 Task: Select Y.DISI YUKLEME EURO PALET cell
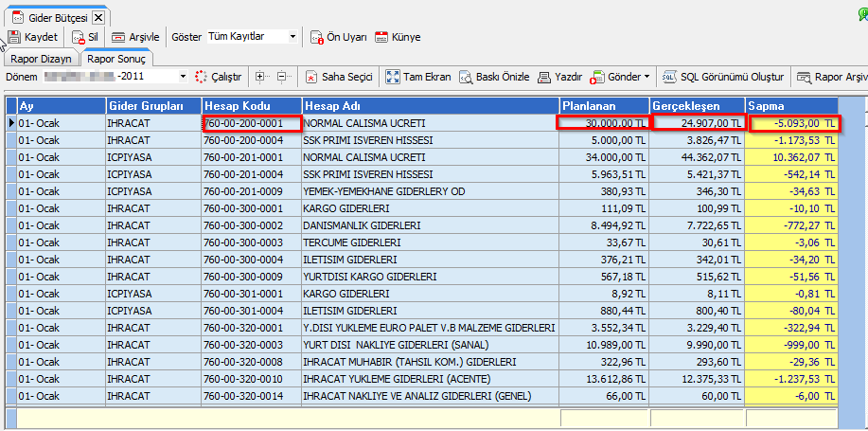point(430,328)
